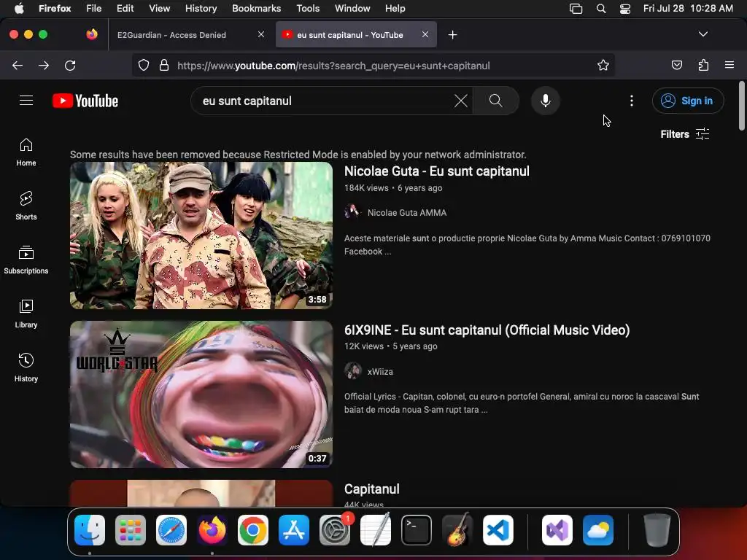This screenshot has height=560, width=747.
Task: Open macOS Control Center
Action: 625,9
